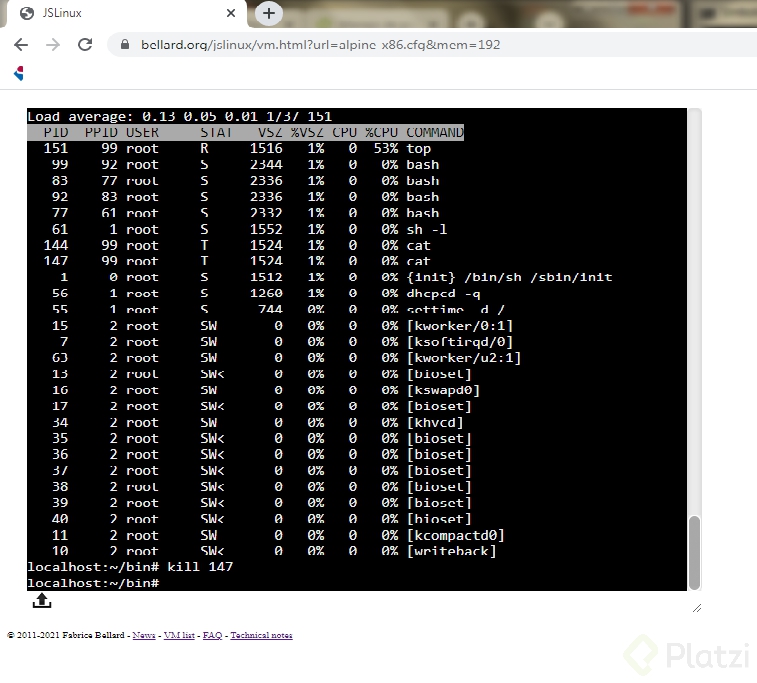Click the '[kworker/u2:1]' entry
The width and height of the screenshot is (757, 683).
coord(464,358)
